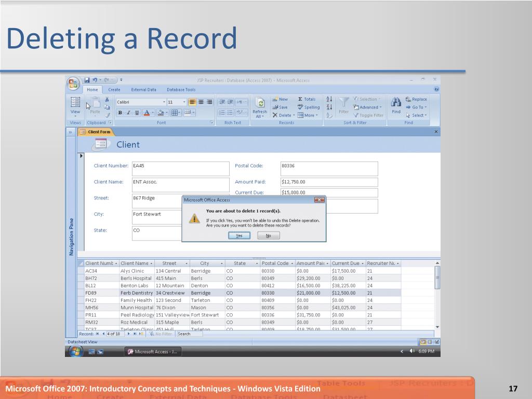Toggle Underline formatting
Screen dimensions: 532x399
coord(137,113)
